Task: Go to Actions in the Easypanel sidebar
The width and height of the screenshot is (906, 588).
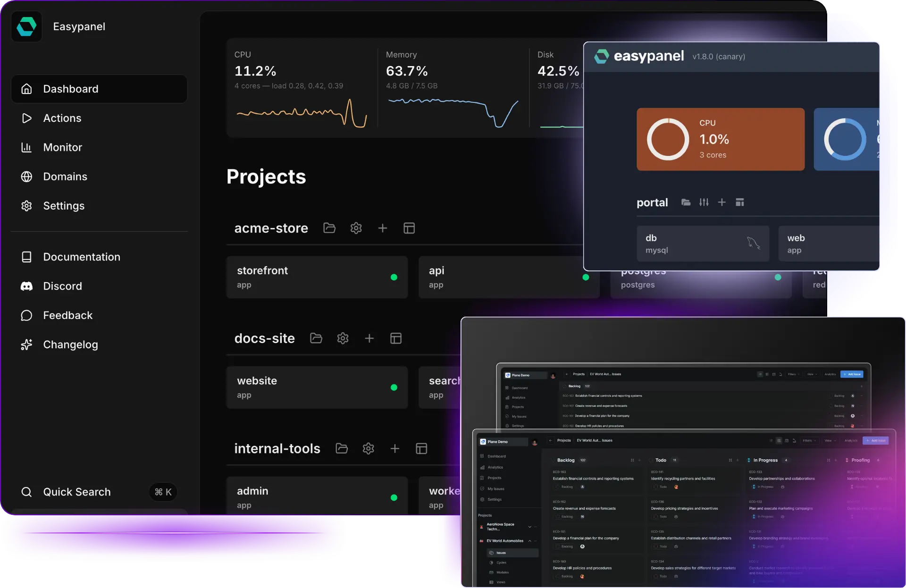Action: pyautogui.click(x=99, y=118)
